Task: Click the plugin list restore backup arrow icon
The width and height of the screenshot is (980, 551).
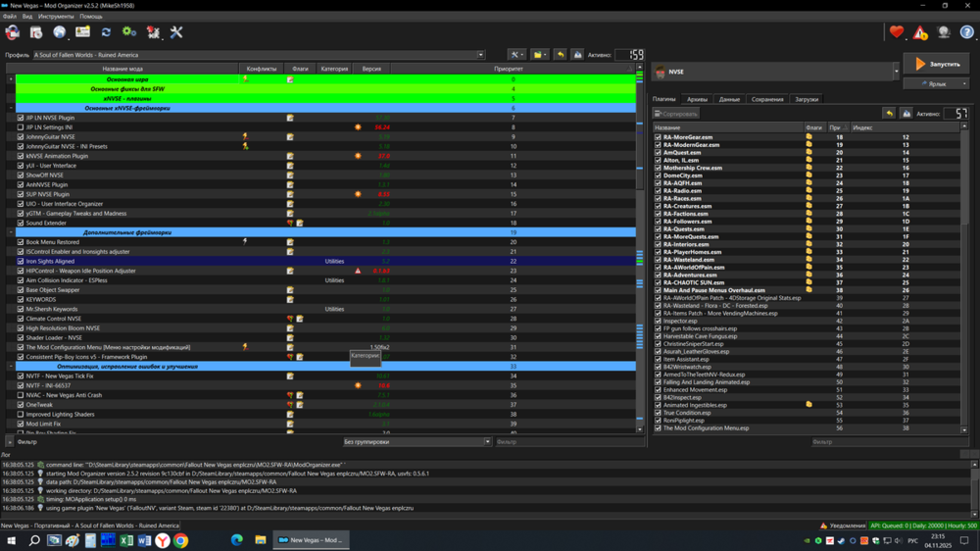Action: [x=890, y=113]
